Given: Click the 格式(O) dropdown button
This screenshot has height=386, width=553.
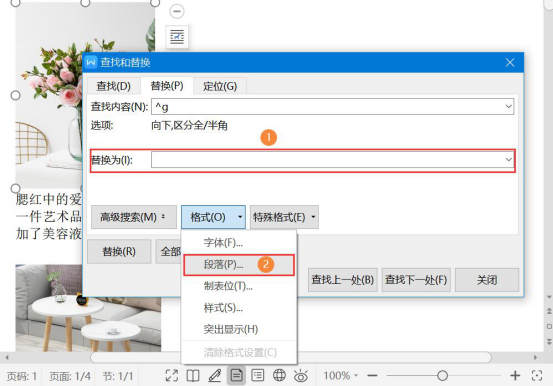Looking at the screenshot, I should tap(213, 217).
